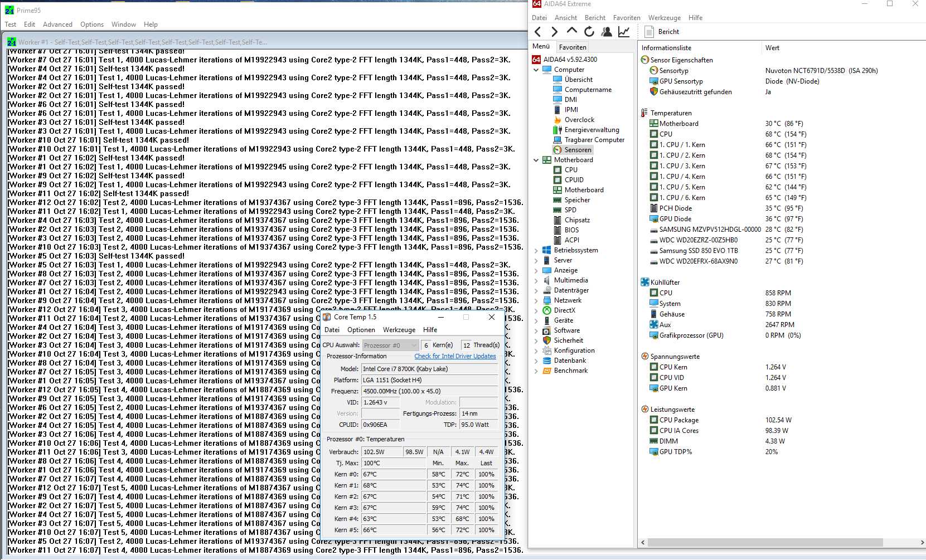Image resolution: width=926 pixels, height=560 pixels.
Task: Click the Frequenz field in Core Temp
Action: tap(429, 391)
